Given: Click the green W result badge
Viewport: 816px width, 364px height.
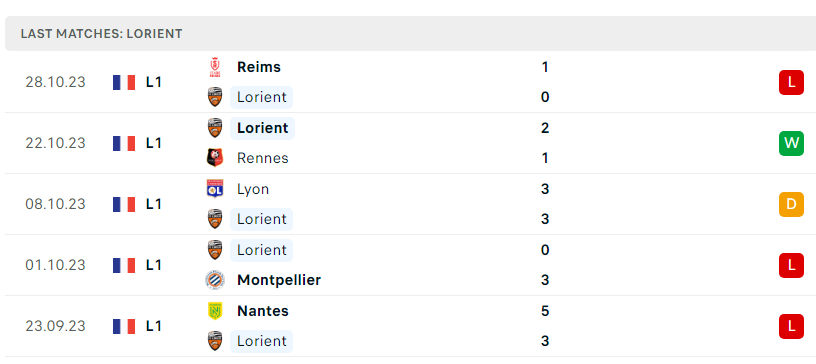Looking at the screenshot, I should point(791,143).
